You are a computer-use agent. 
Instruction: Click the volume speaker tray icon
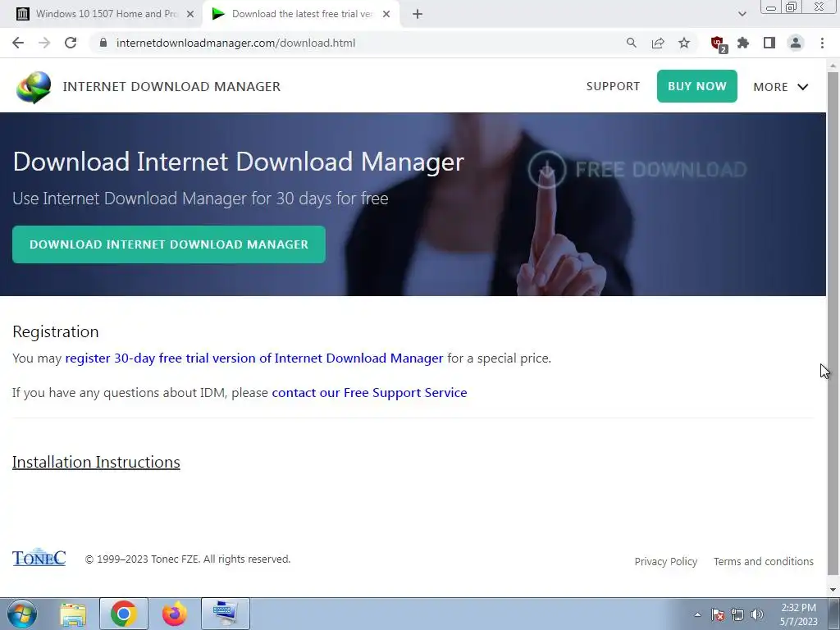click(757, 614)
